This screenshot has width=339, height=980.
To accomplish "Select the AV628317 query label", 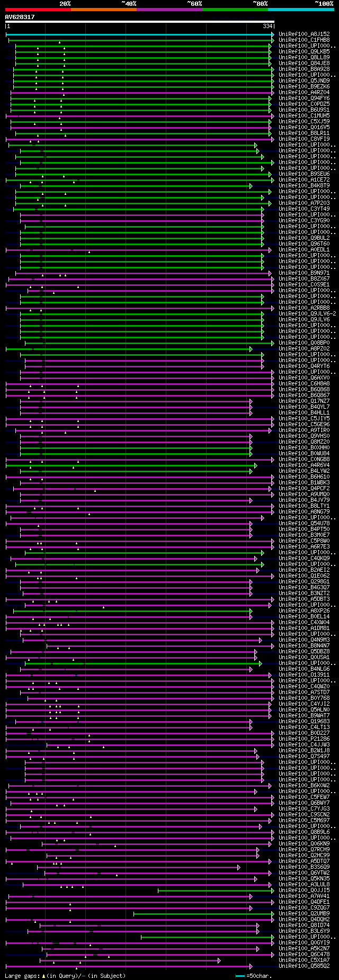I will pos(20,17).
